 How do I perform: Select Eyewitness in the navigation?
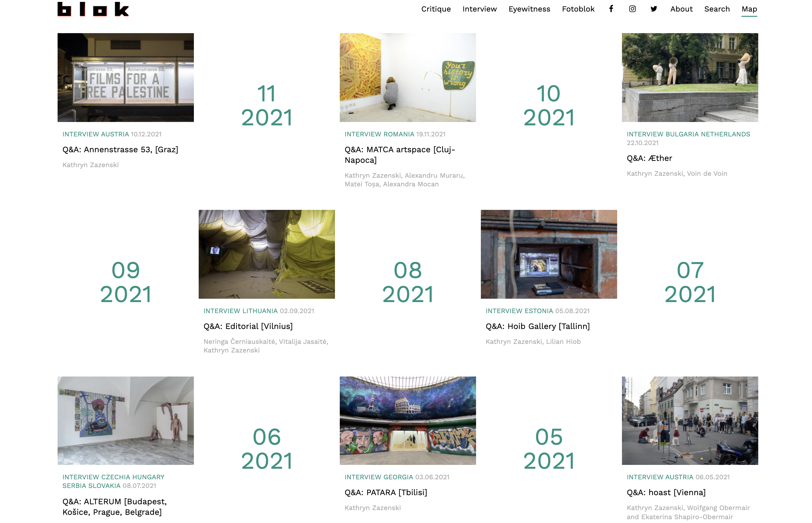pyautogui.click(x=529, y=9)
